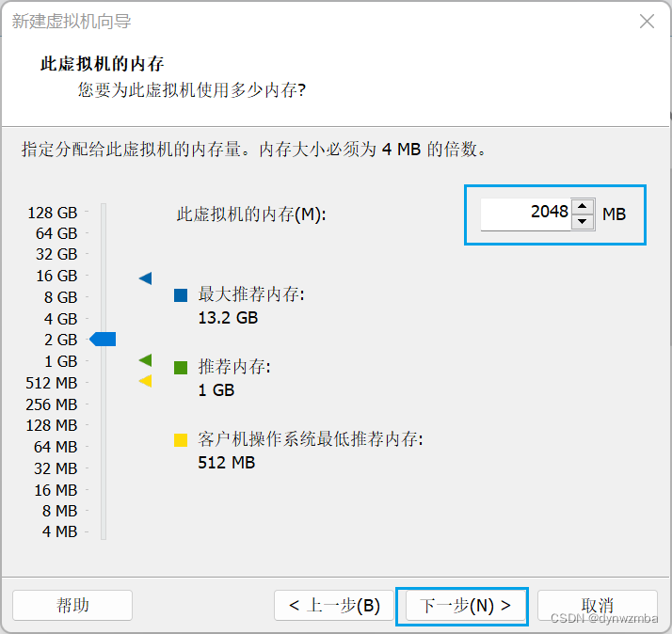This screenshot has height=634, width=672.
Task: Click the 4 GB slider label
Action: coord(60,319)
